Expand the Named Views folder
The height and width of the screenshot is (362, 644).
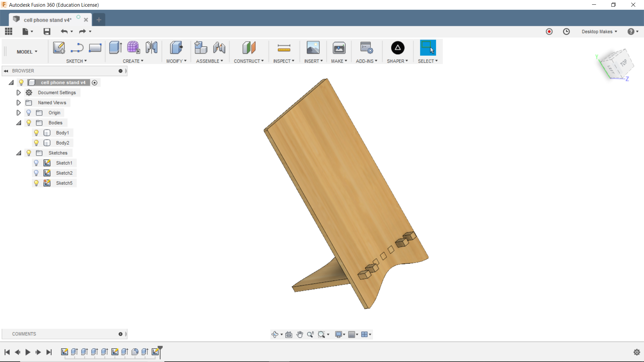(19, 103)
